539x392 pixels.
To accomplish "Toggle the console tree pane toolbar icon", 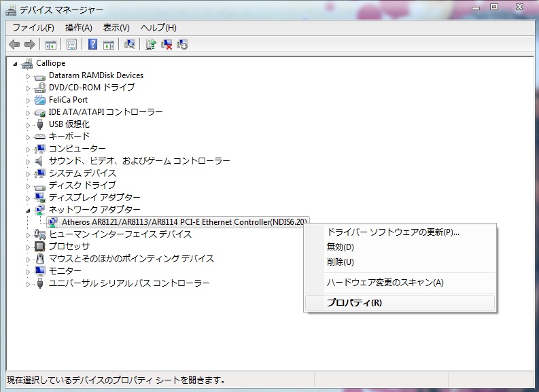I will tap(51, 44).
